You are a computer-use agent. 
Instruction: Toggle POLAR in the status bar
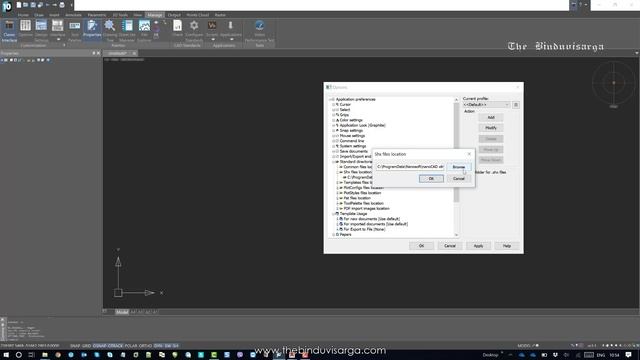click(x=131, y=346)
